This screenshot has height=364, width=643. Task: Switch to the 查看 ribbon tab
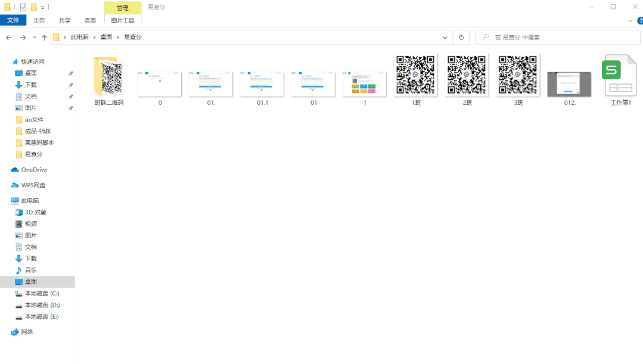(90, 20)
